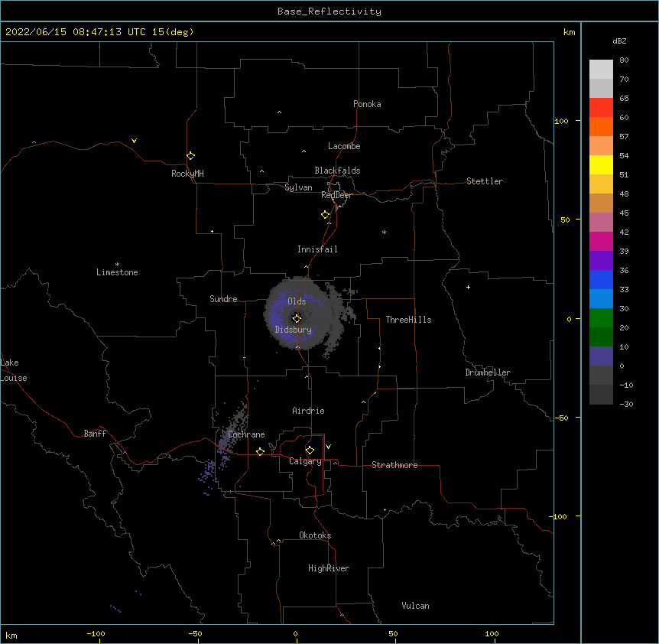Click the Drumheller town label

(488, 372)
